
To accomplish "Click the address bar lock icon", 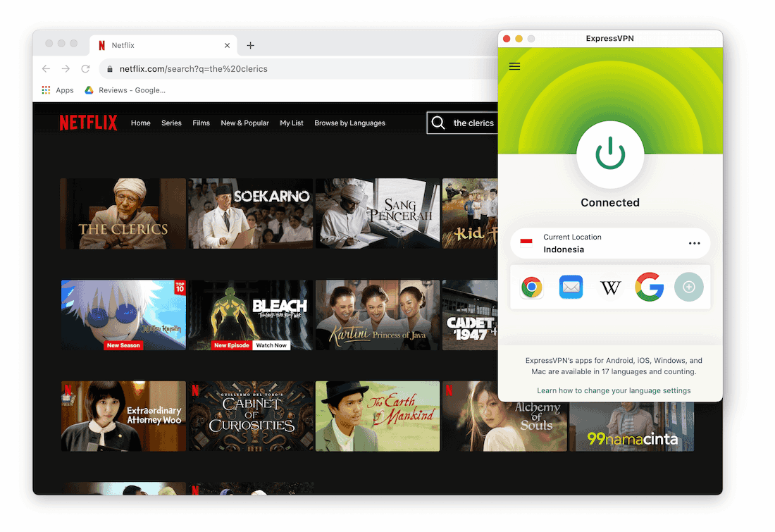I will (x=110, y=69).
